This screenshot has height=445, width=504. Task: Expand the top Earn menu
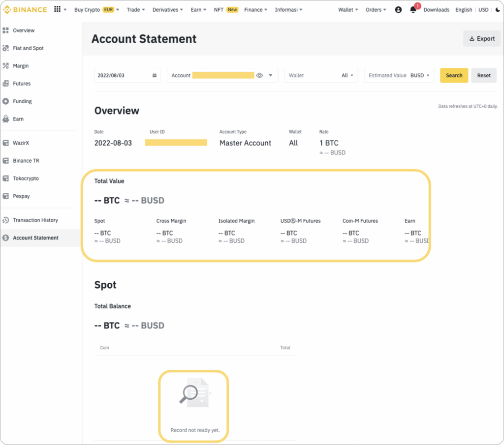198,10
